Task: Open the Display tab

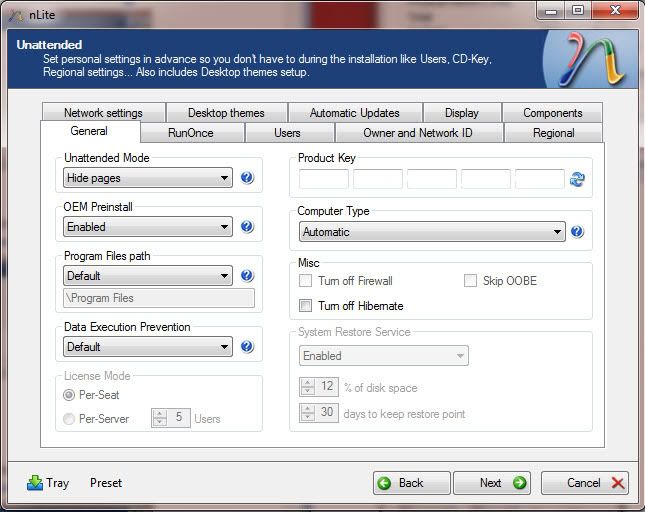Action: coord(462,113)
